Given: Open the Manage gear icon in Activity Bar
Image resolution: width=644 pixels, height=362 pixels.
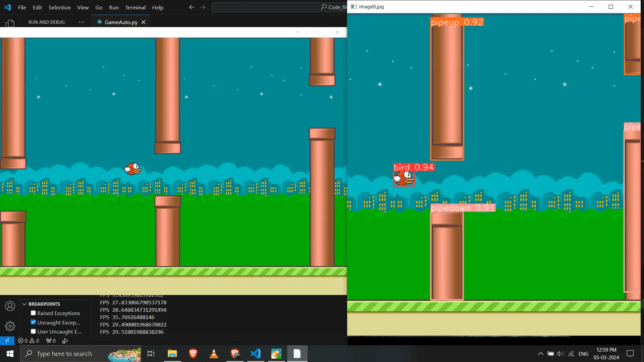Looking at the screenshot, I should 10,326.
